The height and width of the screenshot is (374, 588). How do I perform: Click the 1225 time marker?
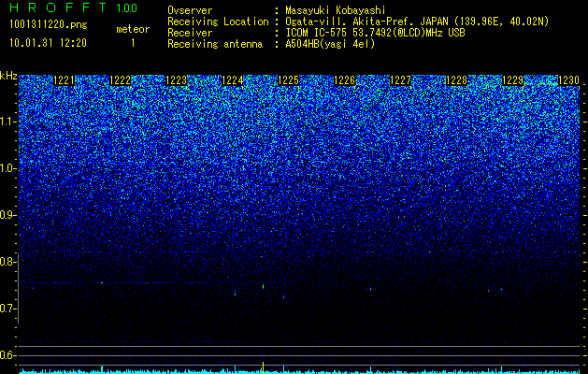click(288, 80)
